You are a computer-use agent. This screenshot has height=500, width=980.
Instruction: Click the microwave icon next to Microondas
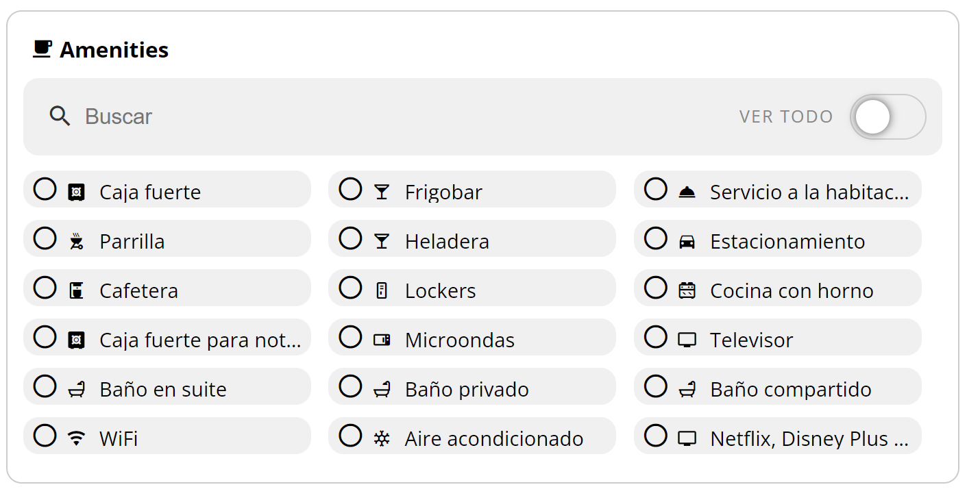click(x=382, y=339)
